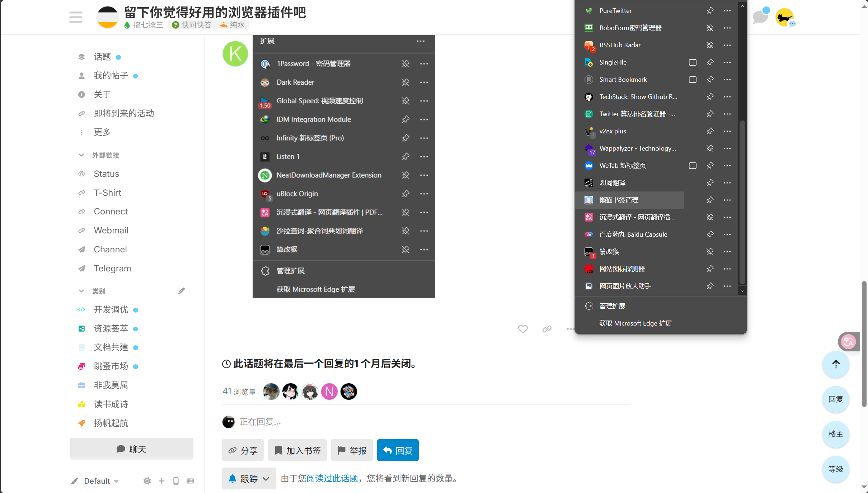Click extensions panel scroll up arrow
868x493 pixels.
pos(742,6)
